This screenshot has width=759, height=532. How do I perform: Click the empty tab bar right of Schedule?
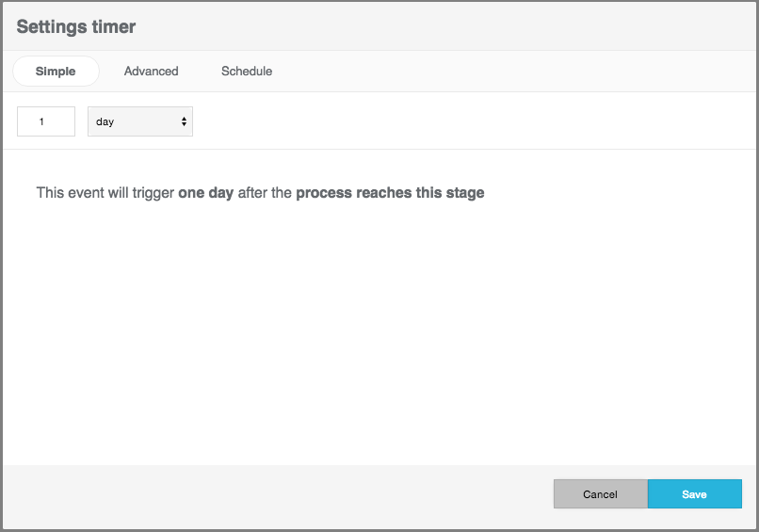(x=518, y=72)
